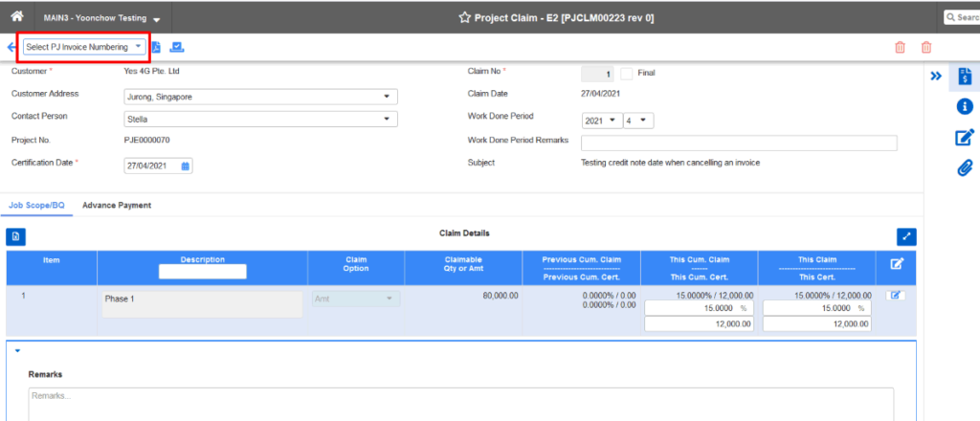Click the Phase 1 description box
Viewport: 980px width, 421px height.
pos(203,304)
